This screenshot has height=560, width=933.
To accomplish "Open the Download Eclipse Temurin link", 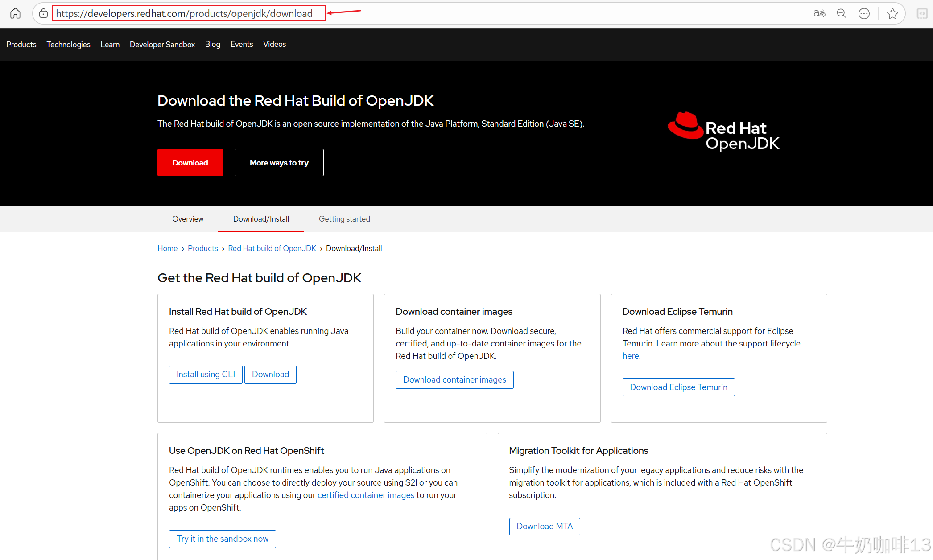I will click(x=678, y=387).
